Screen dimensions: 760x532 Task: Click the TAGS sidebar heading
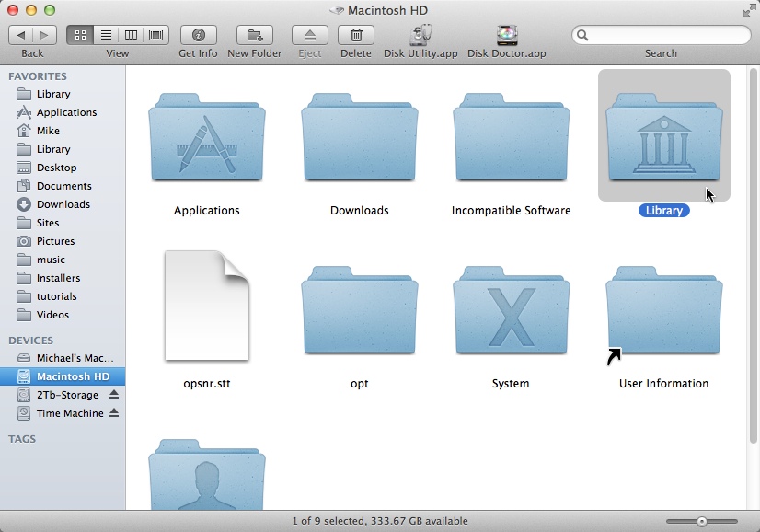(x=22, y=439)
